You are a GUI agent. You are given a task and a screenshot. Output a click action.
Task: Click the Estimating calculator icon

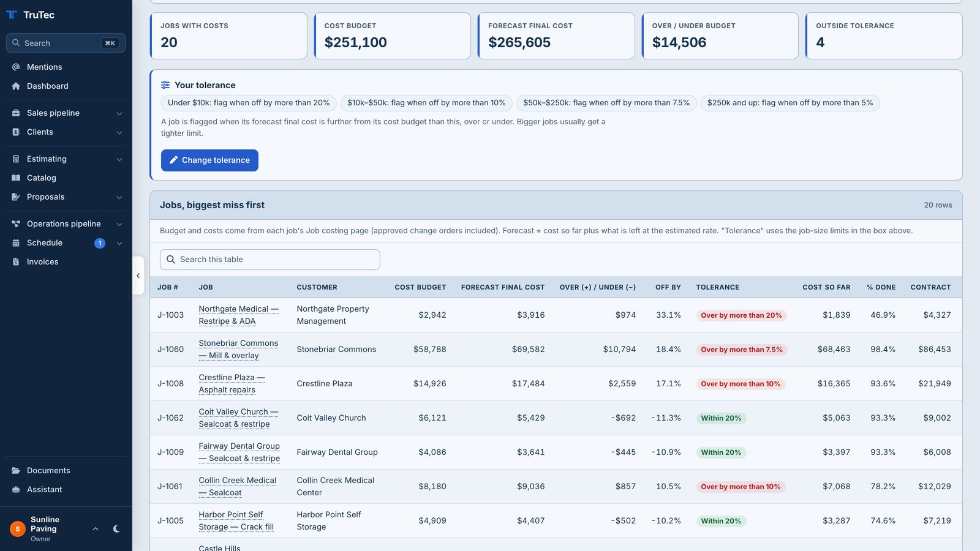(16, 159)
